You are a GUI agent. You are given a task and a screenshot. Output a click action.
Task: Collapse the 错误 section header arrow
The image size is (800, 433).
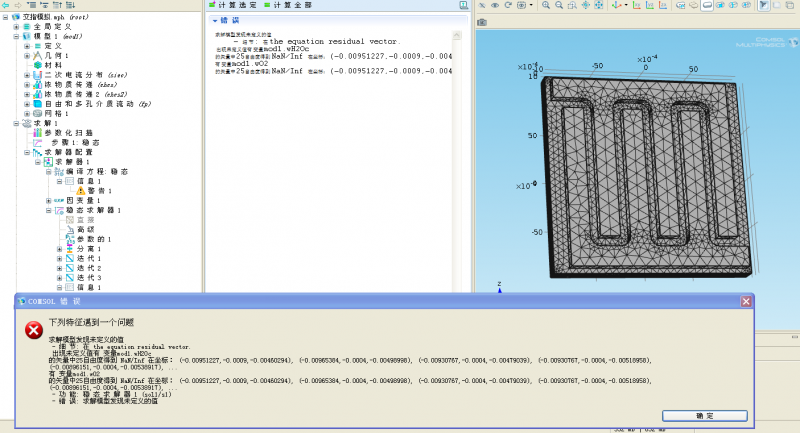tap(215, 20)
